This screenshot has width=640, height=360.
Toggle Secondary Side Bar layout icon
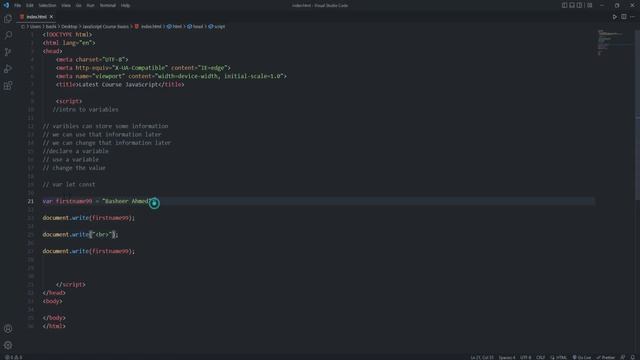[580, 5]
